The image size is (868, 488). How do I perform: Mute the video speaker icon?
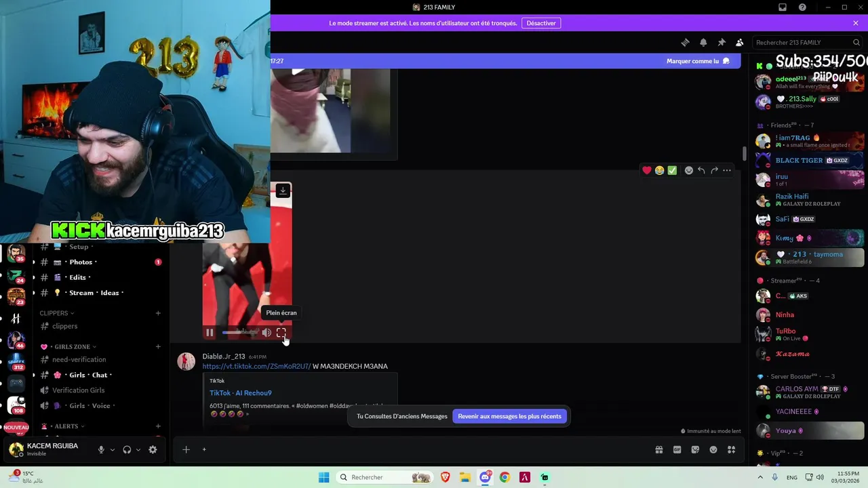click(267, 333)
